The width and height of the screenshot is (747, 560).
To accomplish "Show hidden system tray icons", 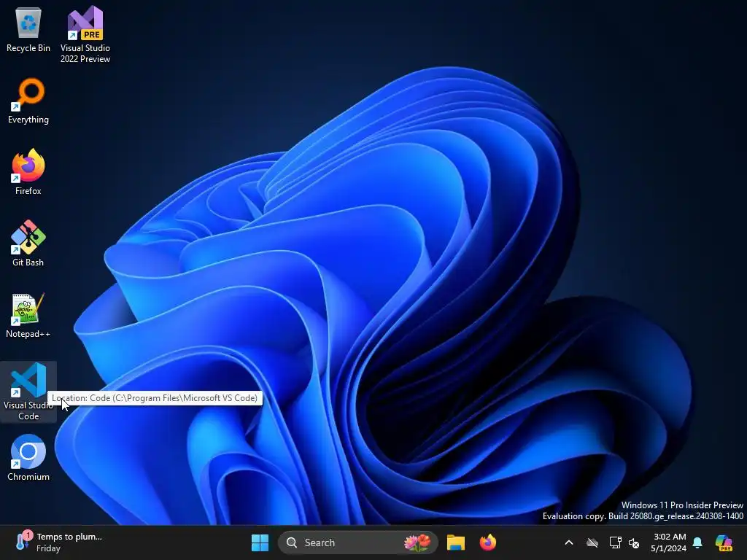I will (569, 542).
